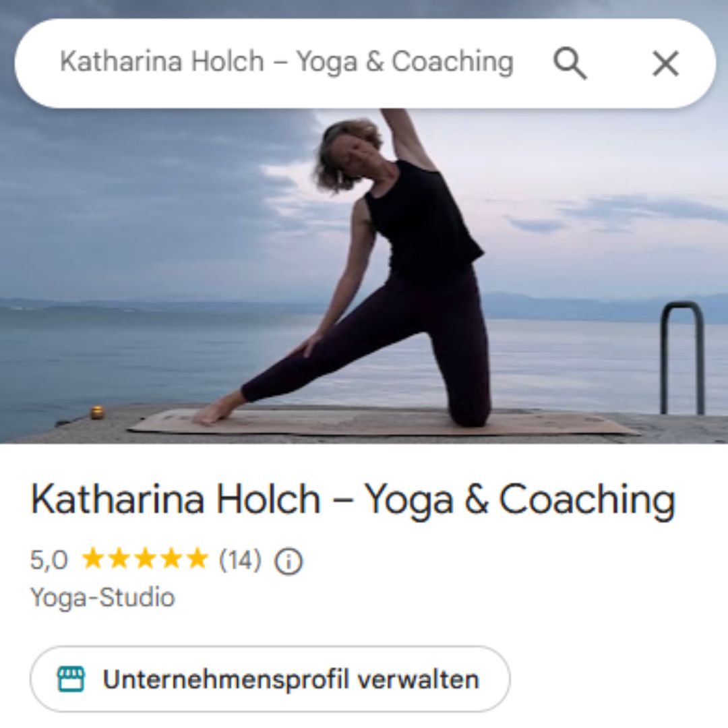This screenshot has width=728, height=728.
Task: Clear the search with the X icon
Action: click(666, 63)
